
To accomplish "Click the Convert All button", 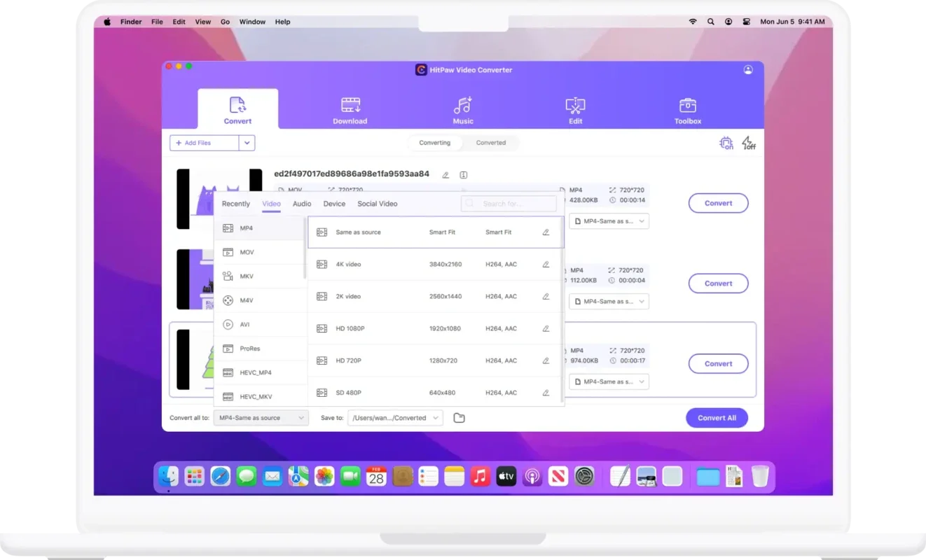I will pos(717,418).
